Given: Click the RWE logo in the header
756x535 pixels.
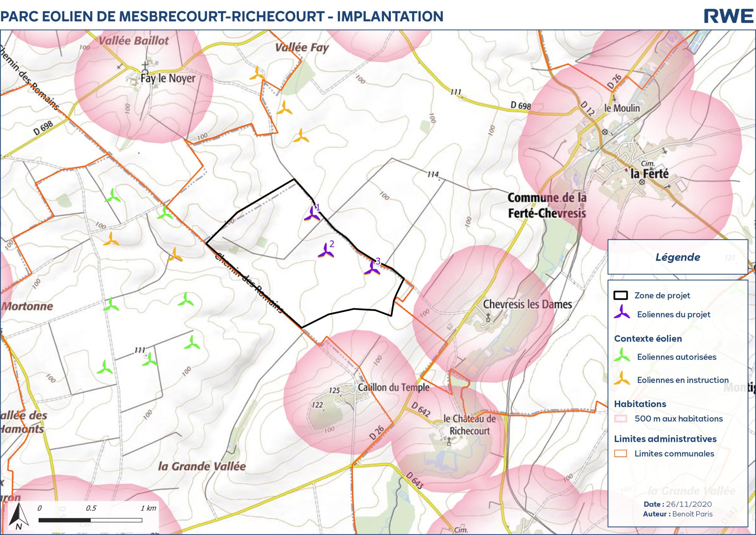Looking at the screenshot, I should tap(728, 17).
